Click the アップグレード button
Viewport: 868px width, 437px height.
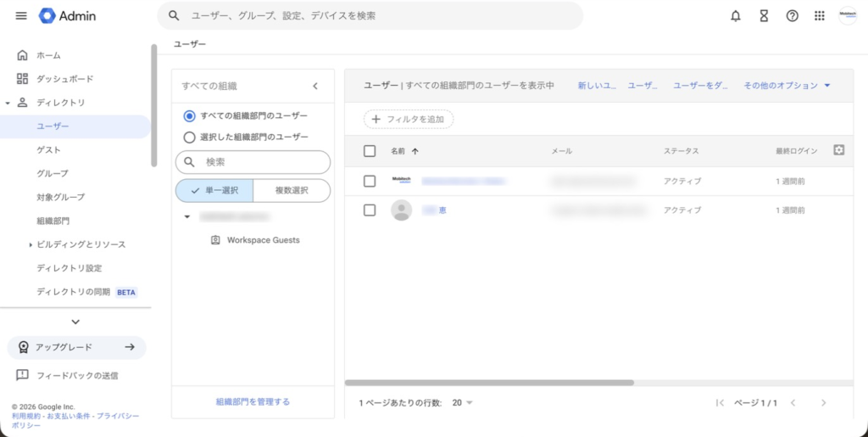click(x=76, y=347)
